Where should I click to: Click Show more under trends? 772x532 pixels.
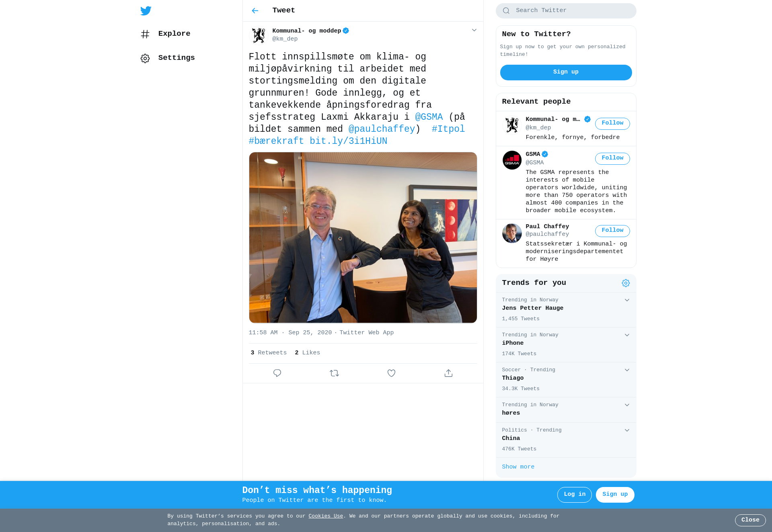coord(518,467)
